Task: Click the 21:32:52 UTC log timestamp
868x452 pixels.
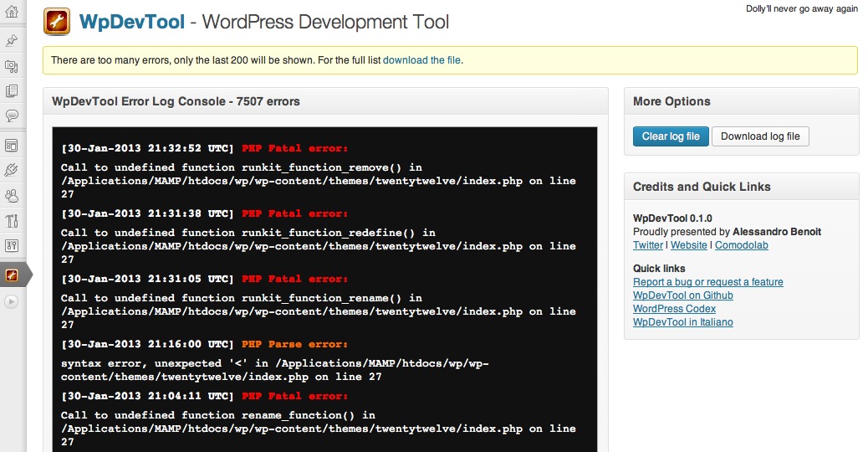Action: 147,148
